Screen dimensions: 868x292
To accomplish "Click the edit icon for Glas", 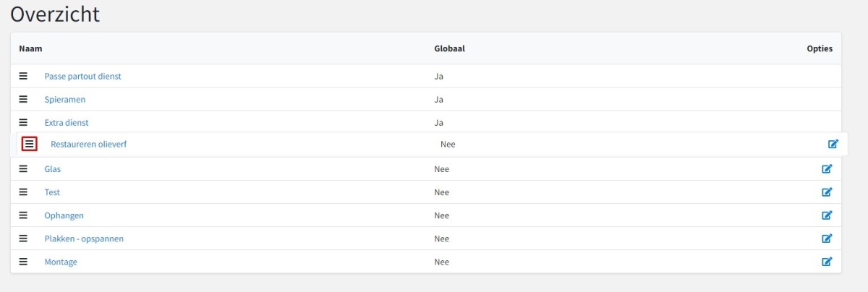I will pyautogui.click(x=827, y=169).
